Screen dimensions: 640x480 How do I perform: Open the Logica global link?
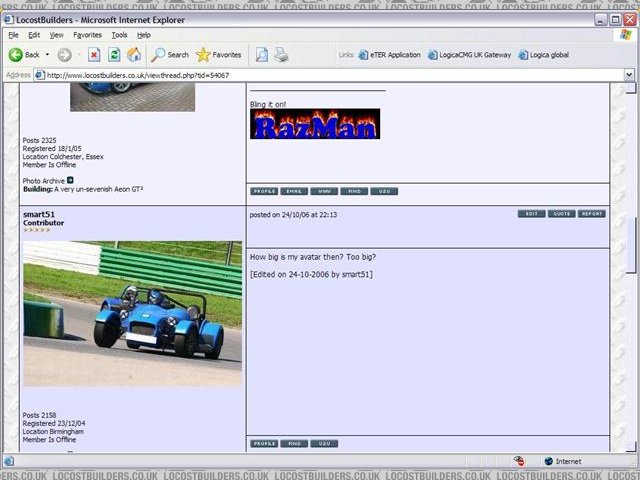click(544, 55)
